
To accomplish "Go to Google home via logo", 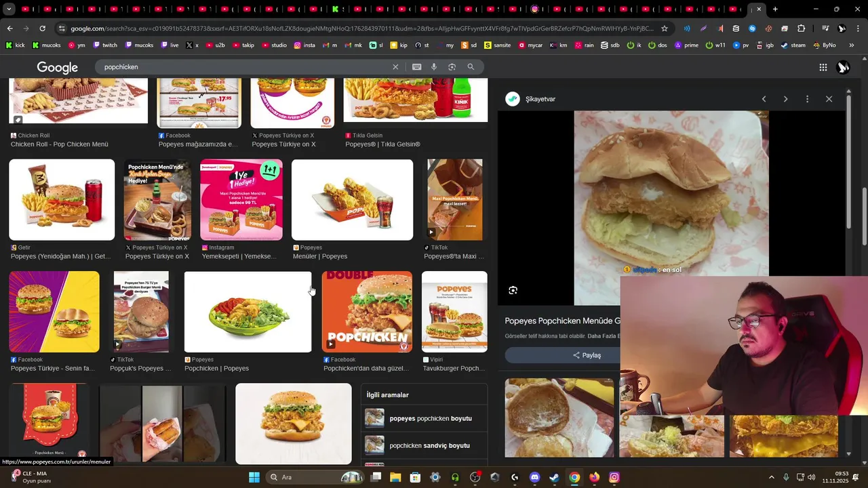I will (x=58, y=68).
